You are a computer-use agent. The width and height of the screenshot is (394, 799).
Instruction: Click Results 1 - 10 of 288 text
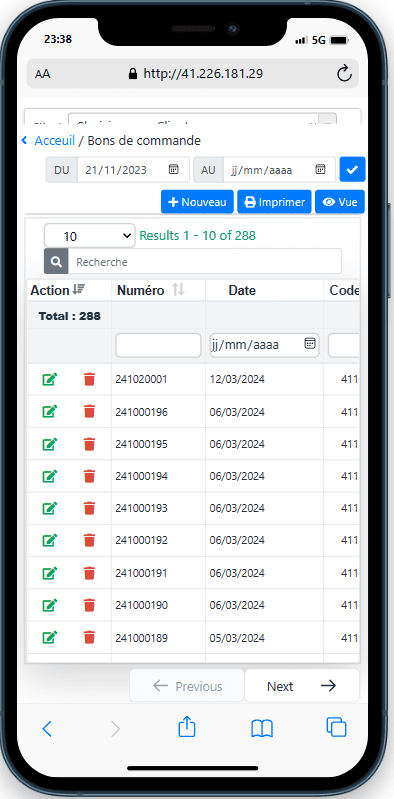coord(198,236)
